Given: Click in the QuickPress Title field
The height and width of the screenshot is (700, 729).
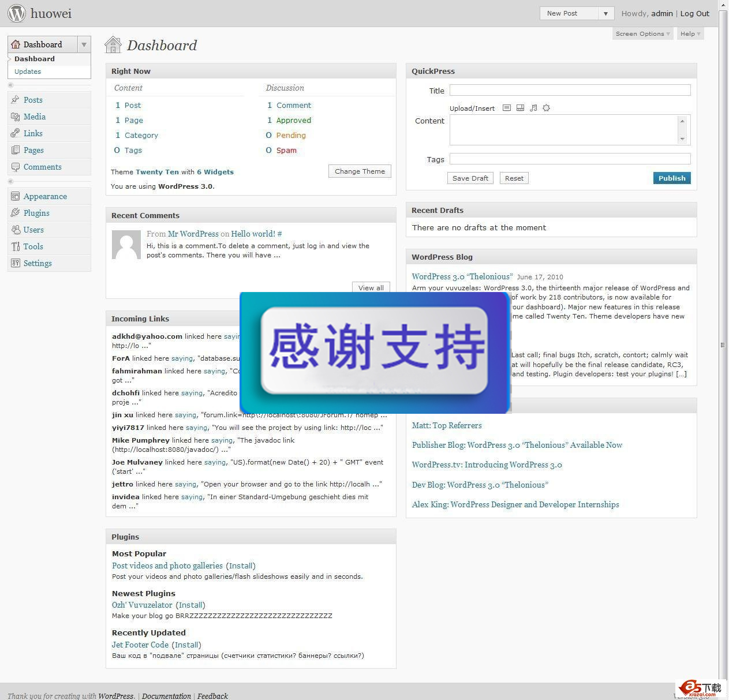Looking at the screenshot, I should (x=570, y=90).
